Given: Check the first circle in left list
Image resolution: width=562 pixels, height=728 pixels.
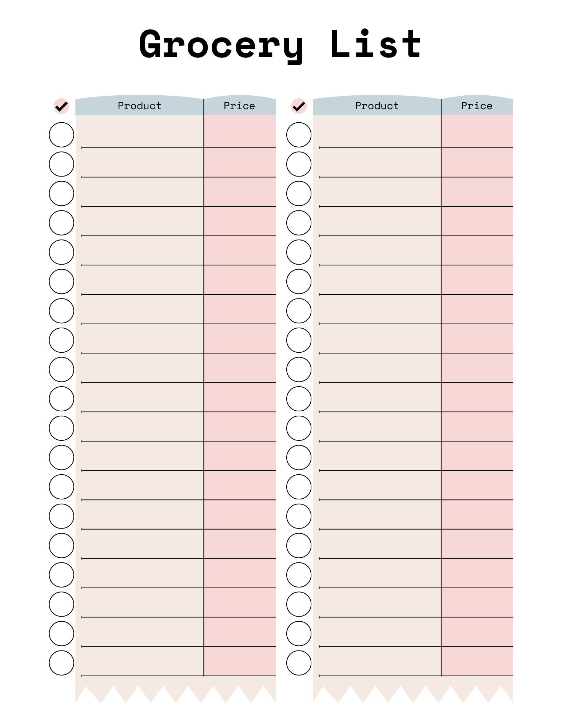Looking at the screenshot, I should [x=61, y=135].
